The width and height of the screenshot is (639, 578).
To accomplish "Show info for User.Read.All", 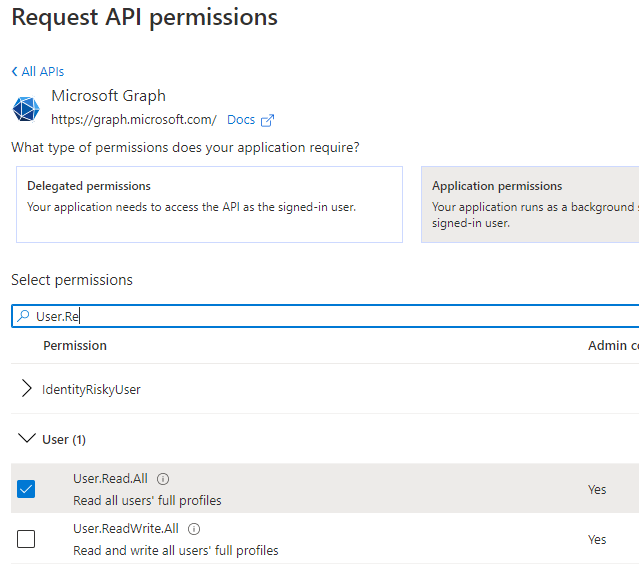I will [163, 479].
